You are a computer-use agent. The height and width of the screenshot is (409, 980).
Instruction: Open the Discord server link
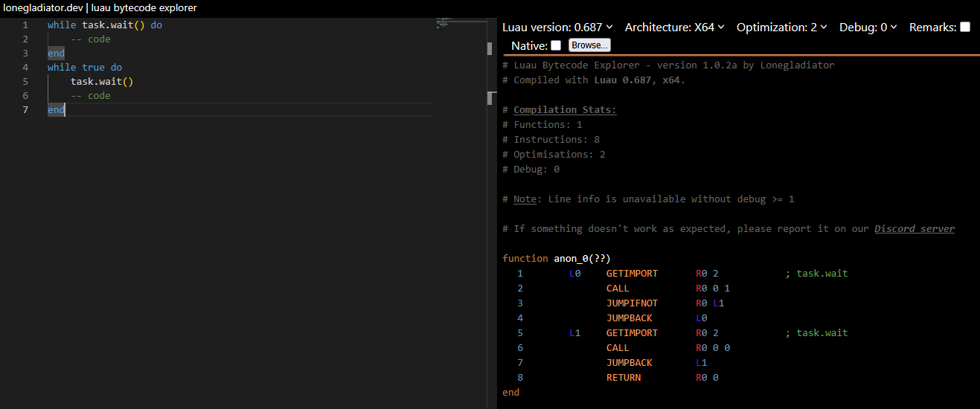(x=914, y=229)
